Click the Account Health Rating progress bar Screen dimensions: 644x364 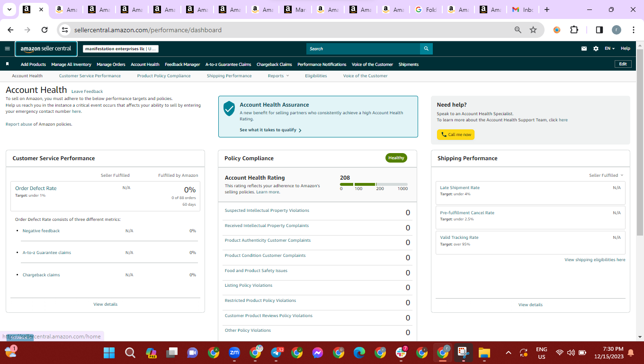tap(374, 184)
